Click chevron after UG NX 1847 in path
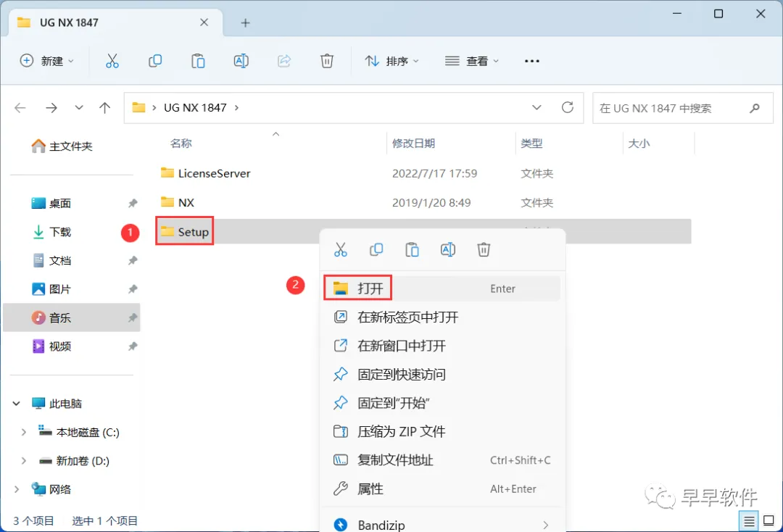 coord(236,108)
